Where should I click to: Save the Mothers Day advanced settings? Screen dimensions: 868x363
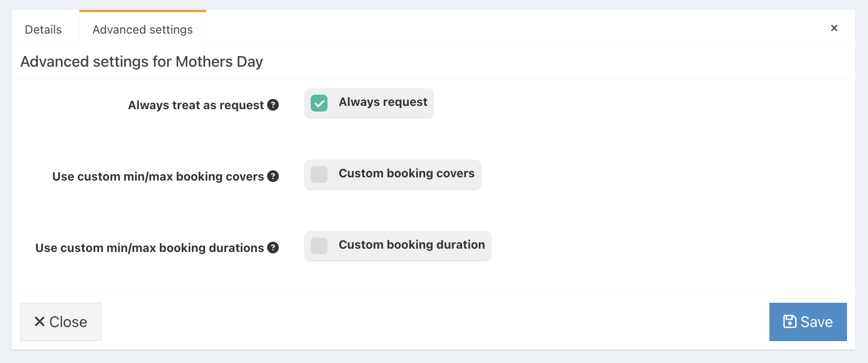point(808,321)
